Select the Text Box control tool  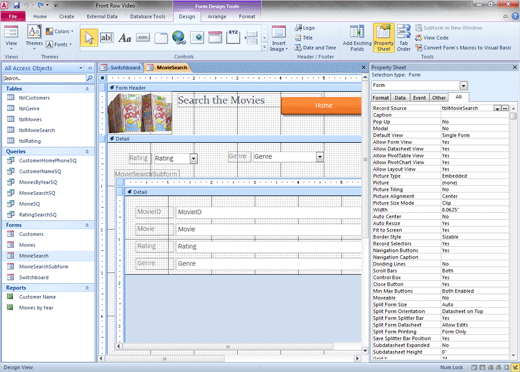(106, 38)
